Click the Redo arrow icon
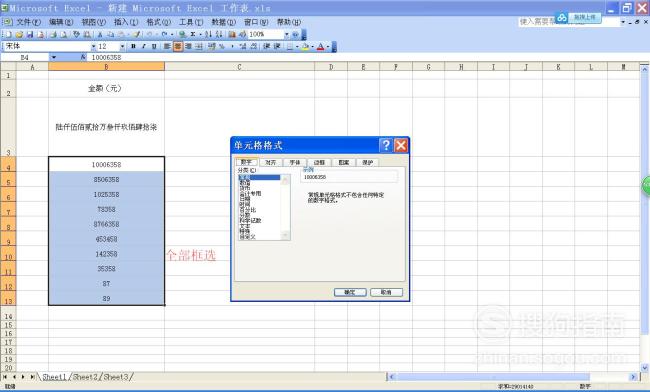Viewport: 650px width, 392px height. point(165,34)
